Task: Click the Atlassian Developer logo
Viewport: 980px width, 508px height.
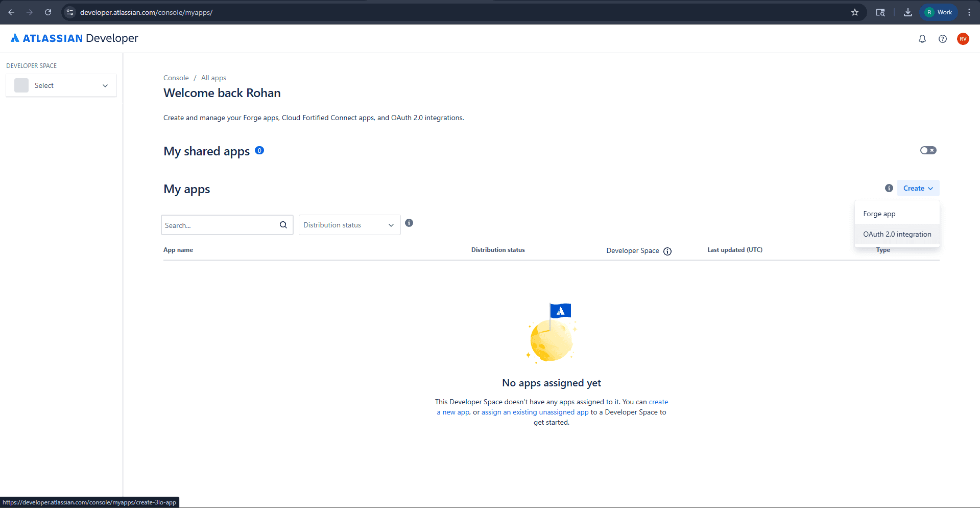Action: (74, 38)
